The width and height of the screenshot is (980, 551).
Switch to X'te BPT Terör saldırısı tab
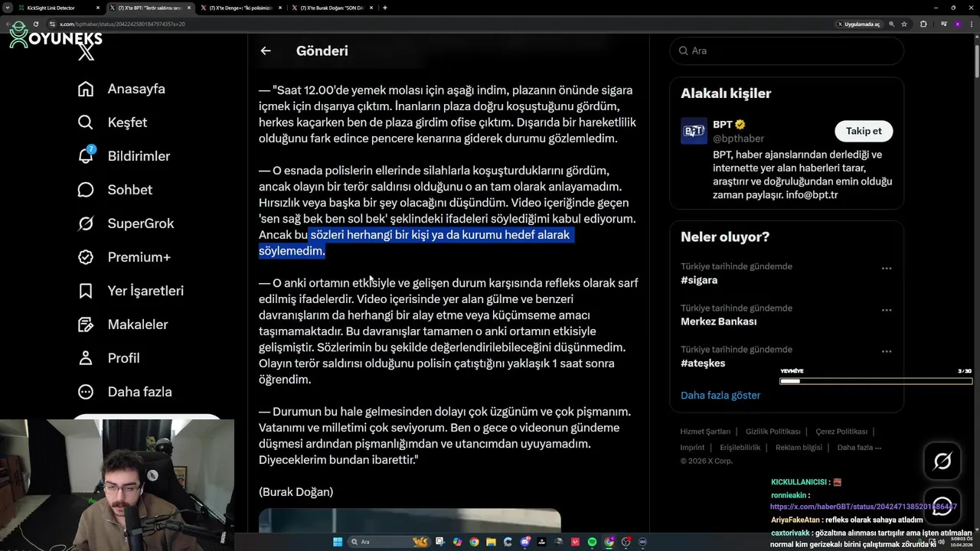[x=150, y=8]
